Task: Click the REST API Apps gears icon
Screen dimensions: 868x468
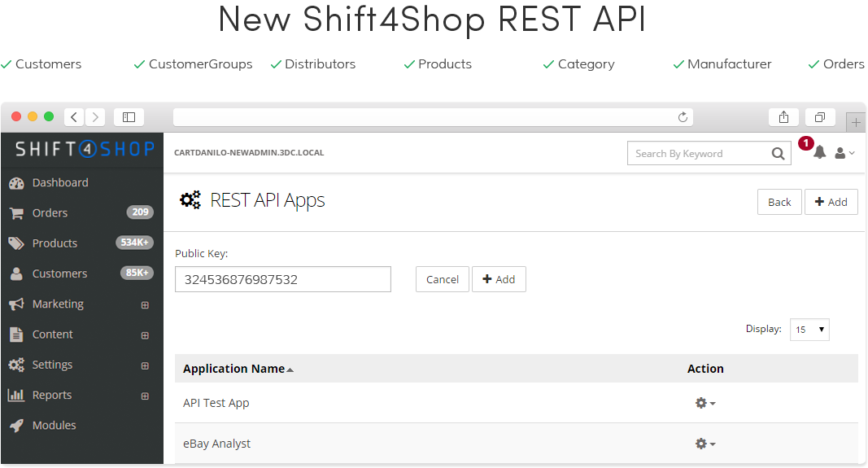Action: point(190,200)
